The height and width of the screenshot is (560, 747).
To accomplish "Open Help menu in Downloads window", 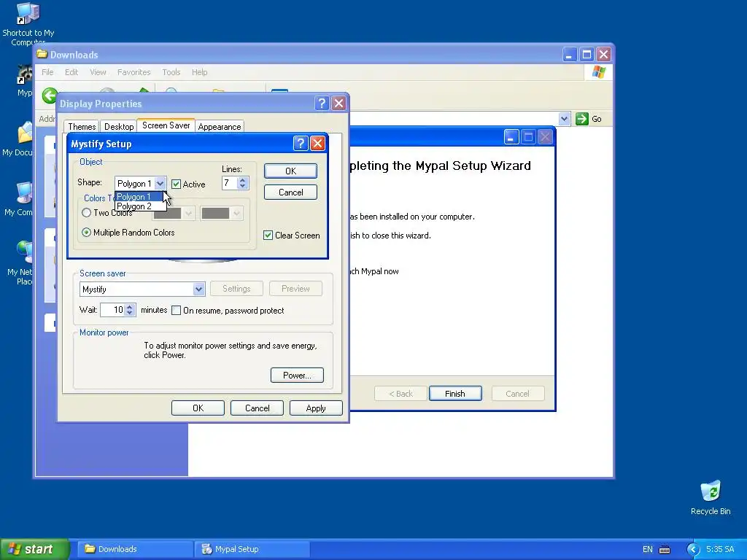I will tap(200, 72).
